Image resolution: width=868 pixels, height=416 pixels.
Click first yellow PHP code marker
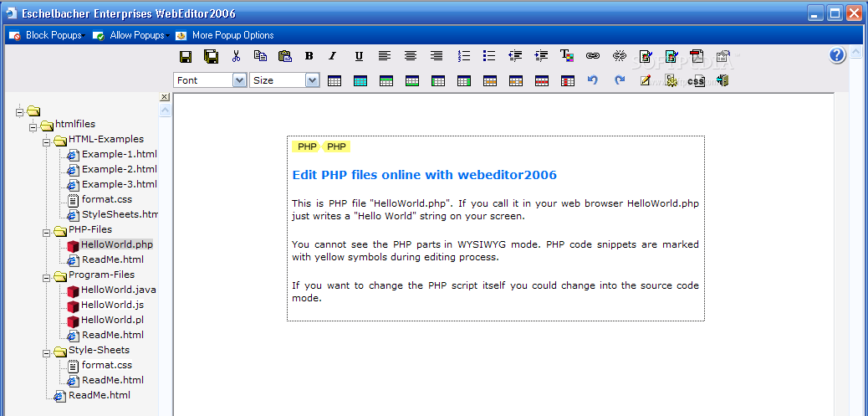pos(307,146)
